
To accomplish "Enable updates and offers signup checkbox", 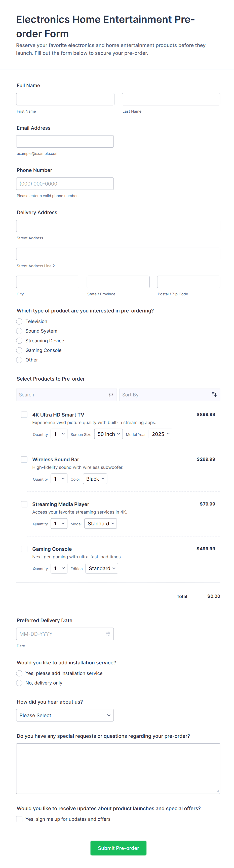I will click(x=20, y=819).
